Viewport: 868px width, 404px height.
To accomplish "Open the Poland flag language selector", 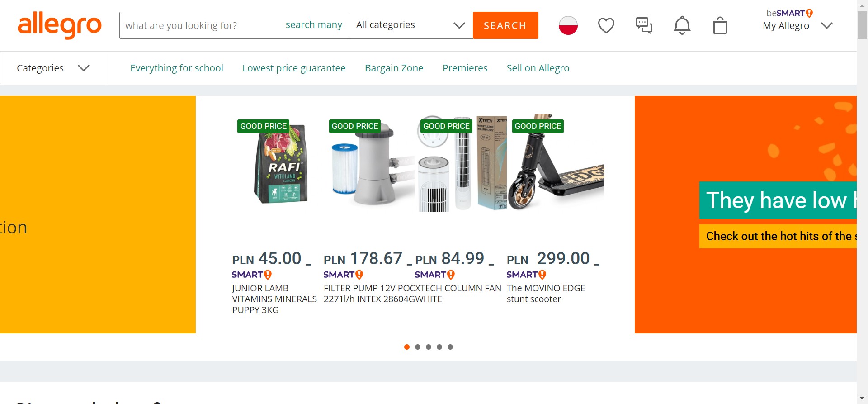I will click(x=568, y=25).
